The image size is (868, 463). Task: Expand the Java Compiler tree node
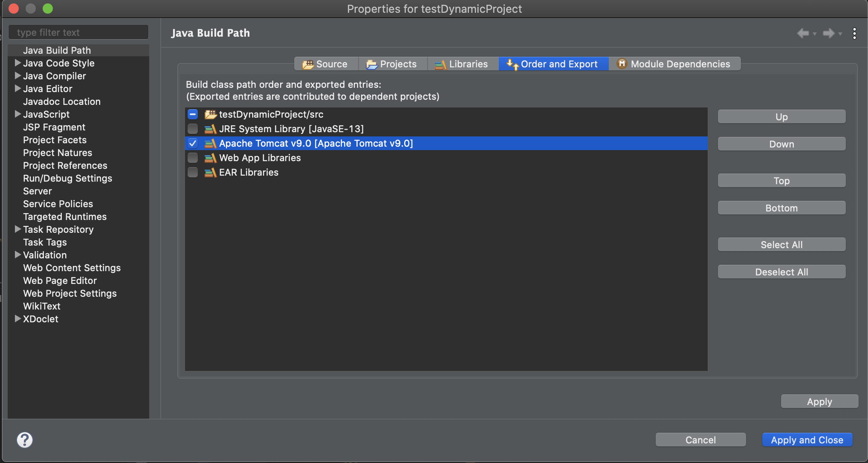17,76
